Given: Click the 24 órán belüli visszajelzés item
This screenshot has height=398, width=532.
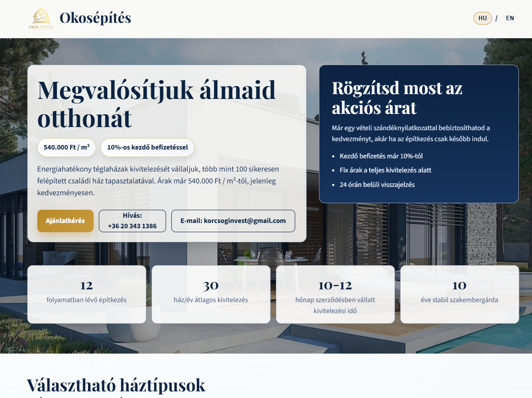Looking at the screenshot, I should click(377, 185).
